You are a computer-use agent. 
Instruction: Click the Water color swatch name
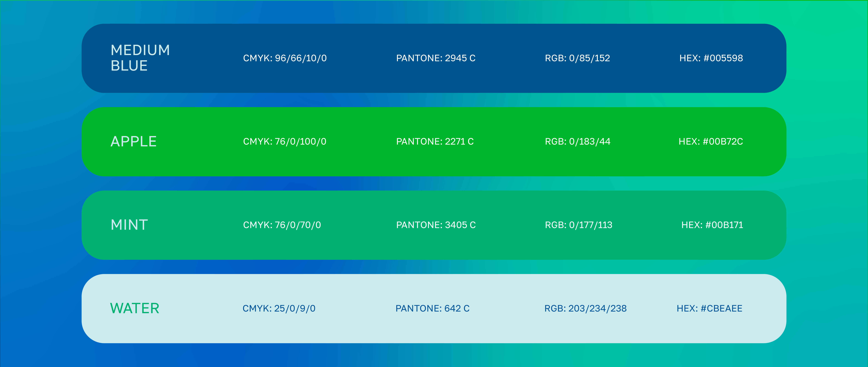(x=134, y=308)
